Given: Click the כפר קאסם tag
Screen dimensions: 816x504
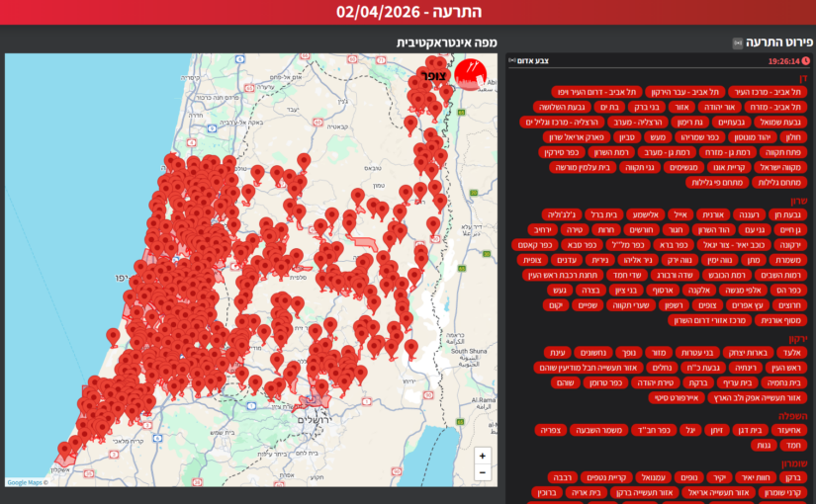Looking at the screenshot, I should [534, 245].
